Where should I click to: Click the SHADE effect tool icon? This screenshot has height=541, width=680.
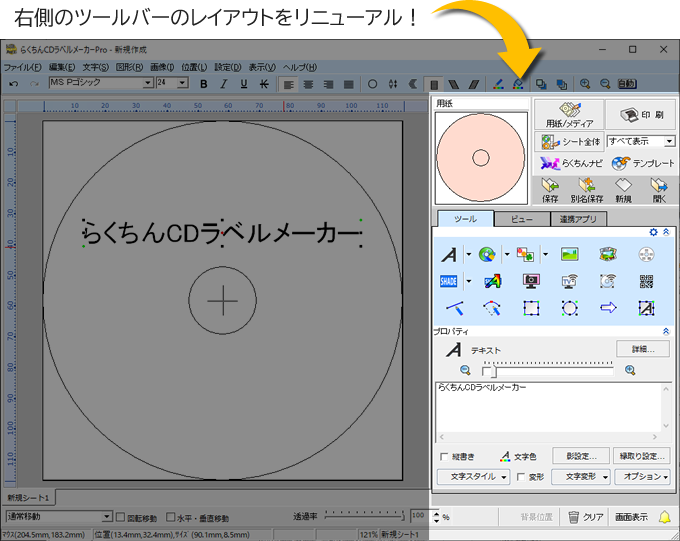click(x=449, y=282)
